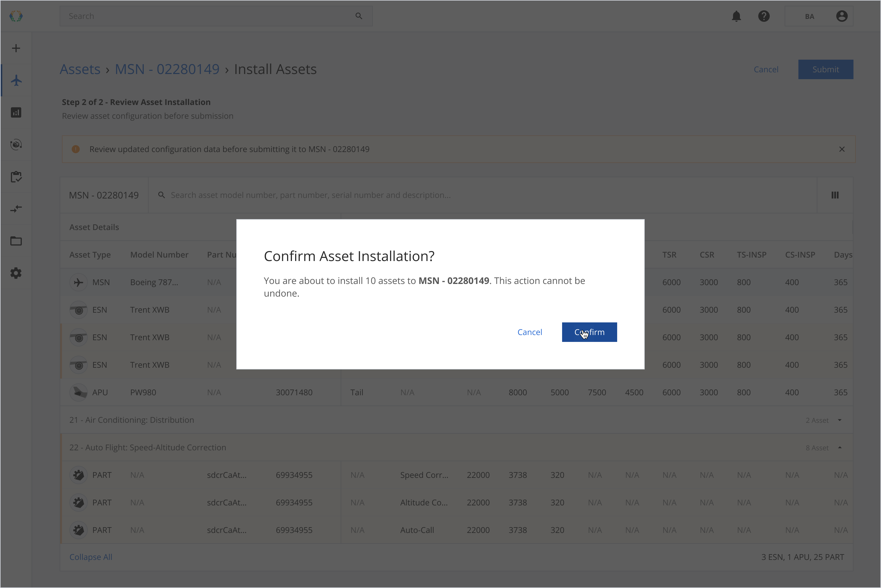This screenshot has width=881, height=588.
Task: Click the Altitude Co... PART row icon
Action: (78, 503)
